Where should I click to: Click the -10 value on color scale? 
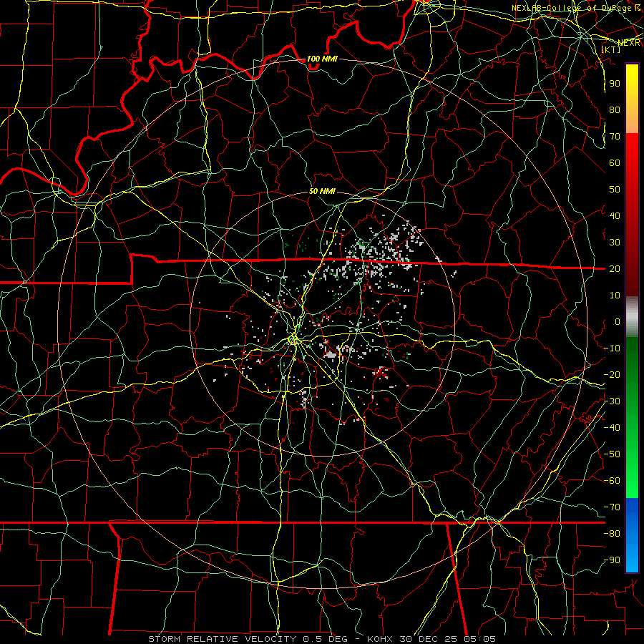[612, 348]
